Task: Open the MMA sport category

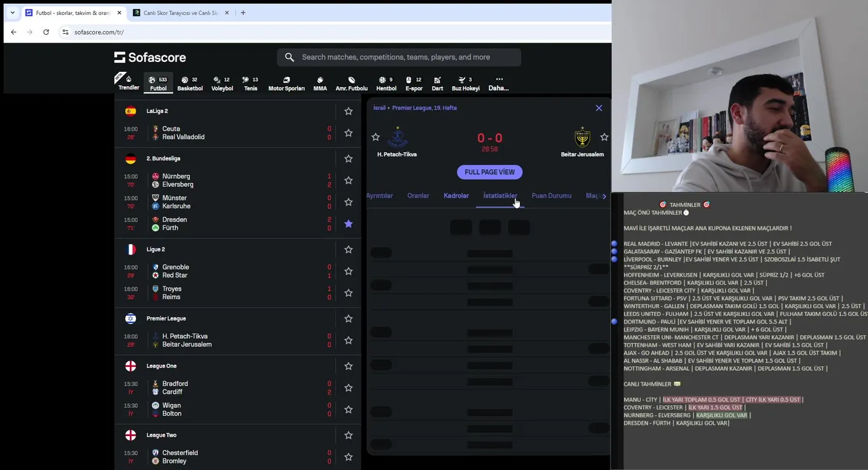Action: [320, 83]
